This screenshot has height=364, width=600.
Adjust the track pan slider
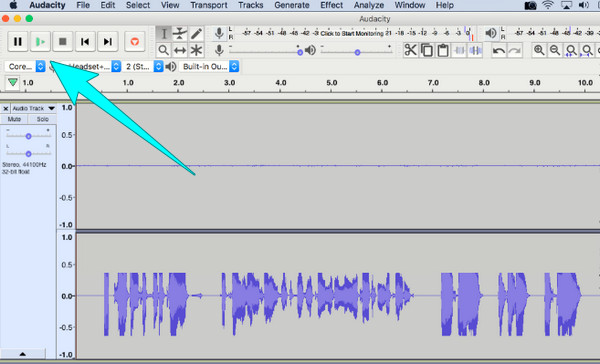28,153
